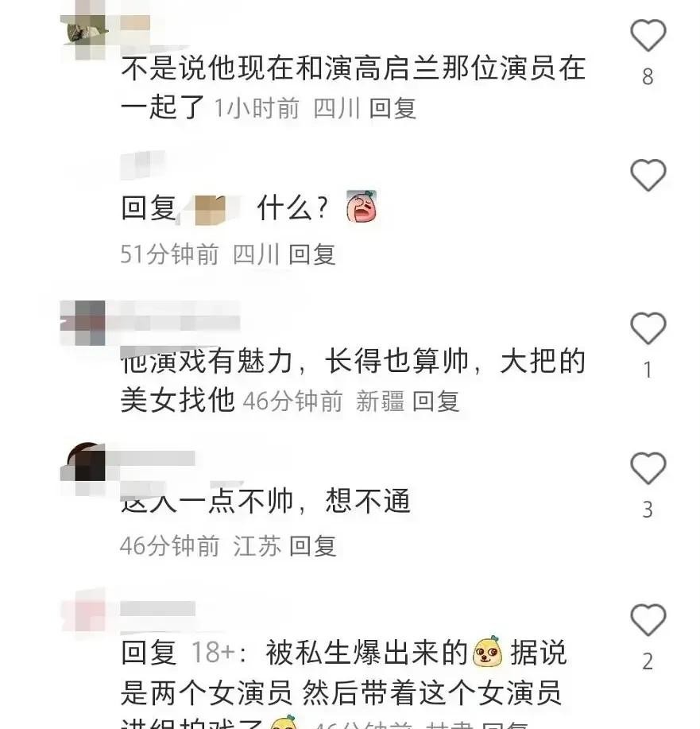Tap heart on '他演戏有魅力' comment
700x729 pixels.
point(648,328)
